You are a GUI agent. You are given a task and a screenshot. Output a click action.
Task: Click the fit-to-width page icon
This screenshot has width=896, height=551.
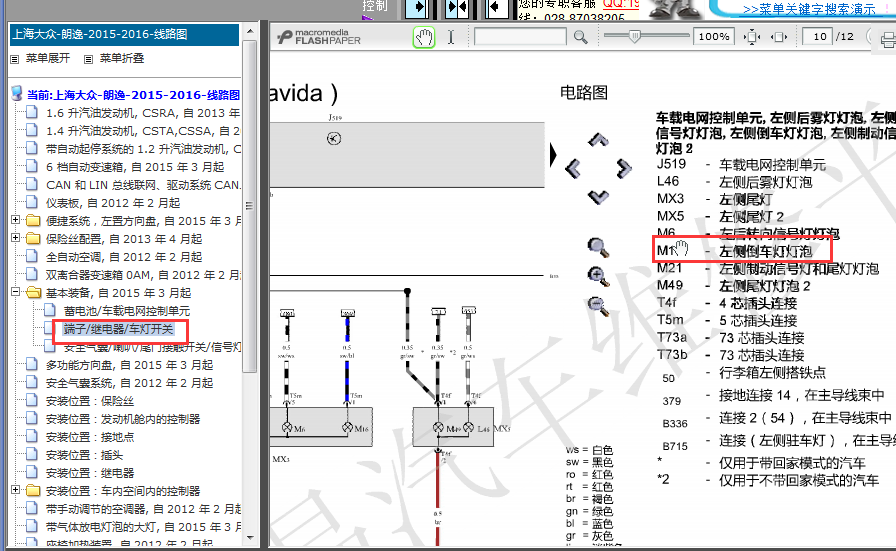tap(779, 37)
